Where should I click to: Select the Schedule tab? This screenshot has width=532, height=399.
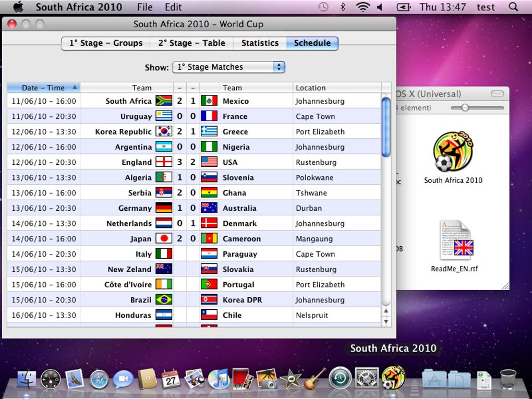312,43
